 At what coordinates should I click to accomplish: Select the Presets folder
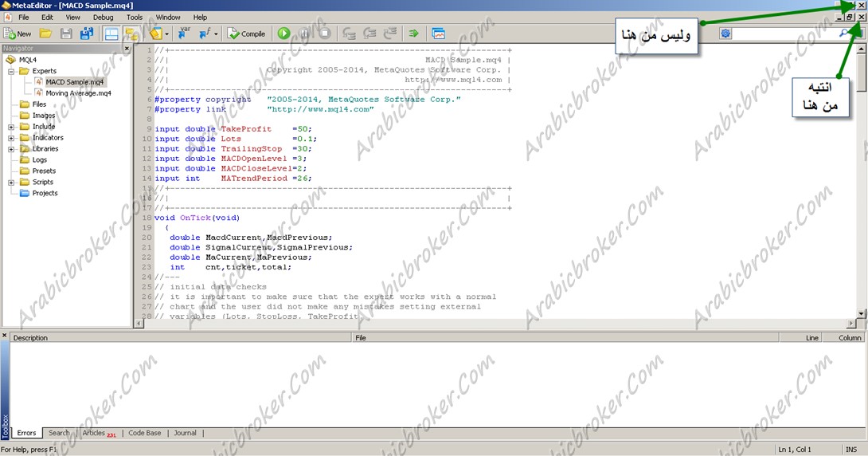click(45, 171)
